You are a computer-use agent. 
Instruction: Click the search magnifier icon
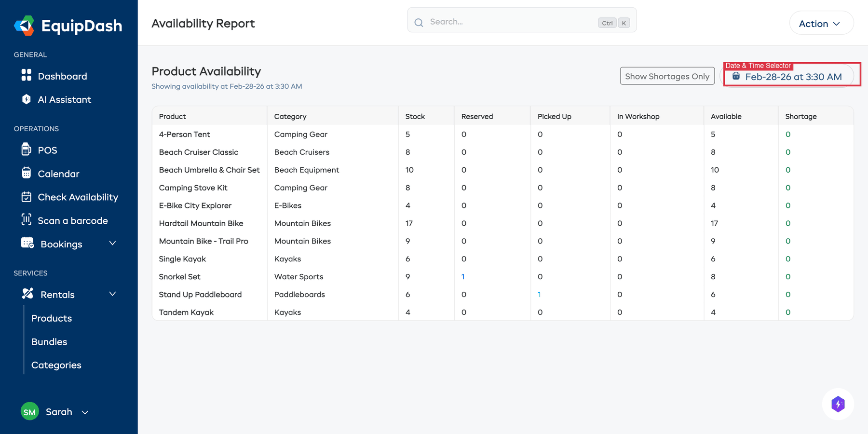pos(419,22)
